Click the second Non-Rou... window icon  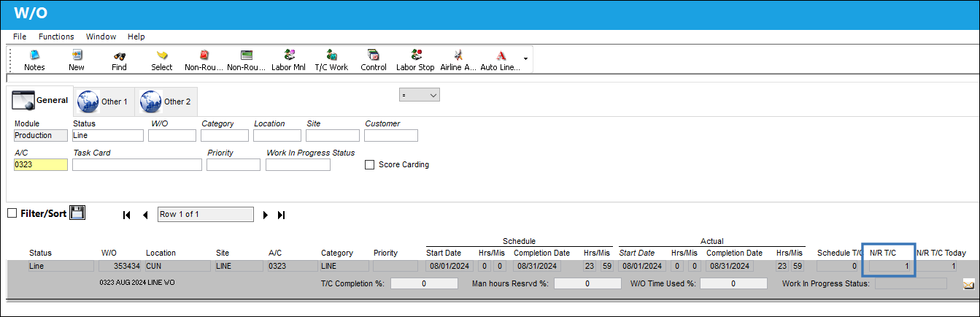[247, 55]
